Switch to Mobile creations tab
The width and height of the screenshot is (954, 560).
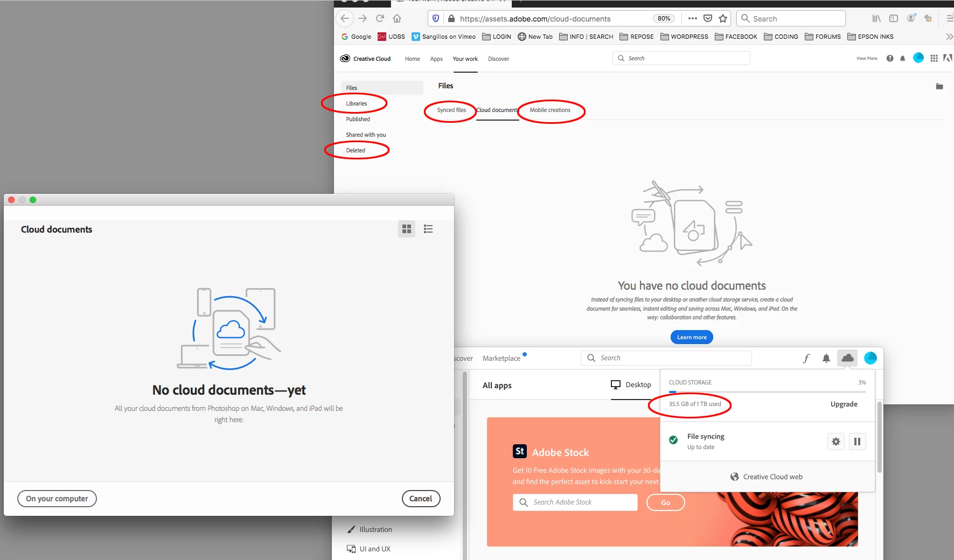click(x=550, y=110)
